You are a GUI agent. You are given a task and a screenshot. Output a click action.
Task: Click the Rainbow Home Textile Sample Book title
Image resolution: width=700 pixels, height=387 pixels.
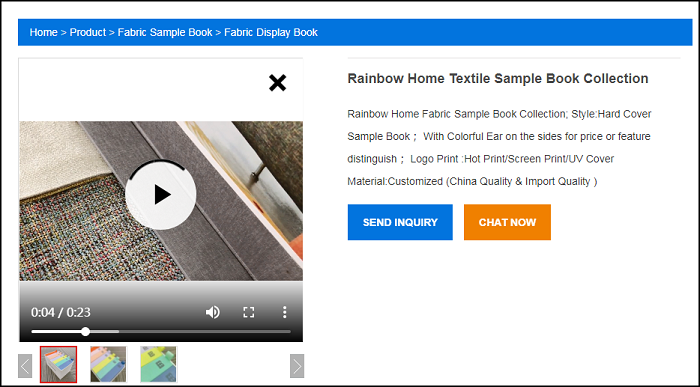click(498, 79)
